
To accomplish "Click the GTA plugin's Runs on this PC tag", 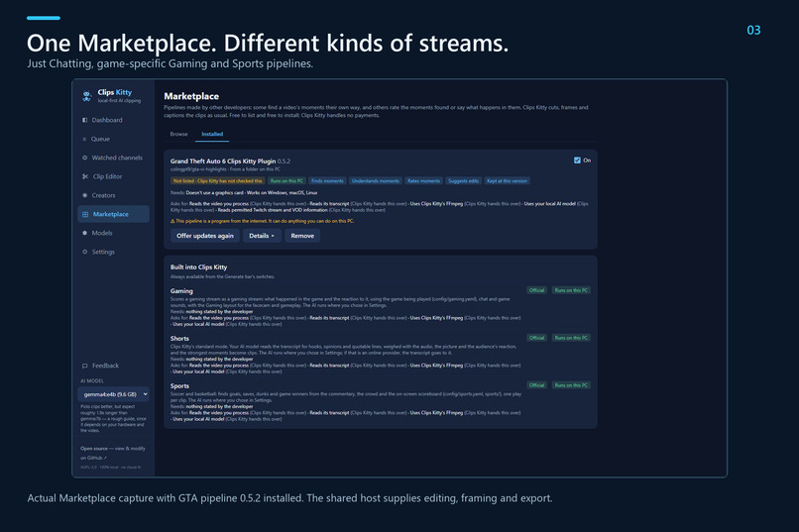I will click(286, 181).
